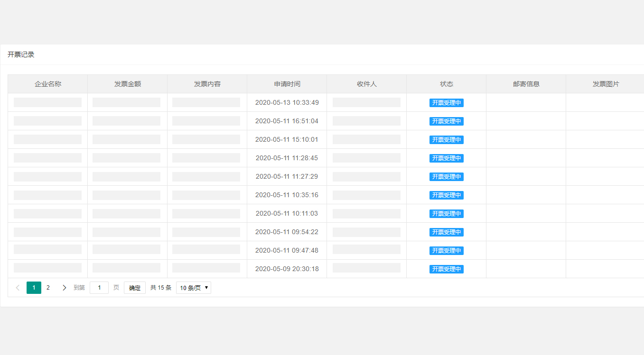Click 开票受理中 badge in the 20:30:18 row

[x=447, y=269]
